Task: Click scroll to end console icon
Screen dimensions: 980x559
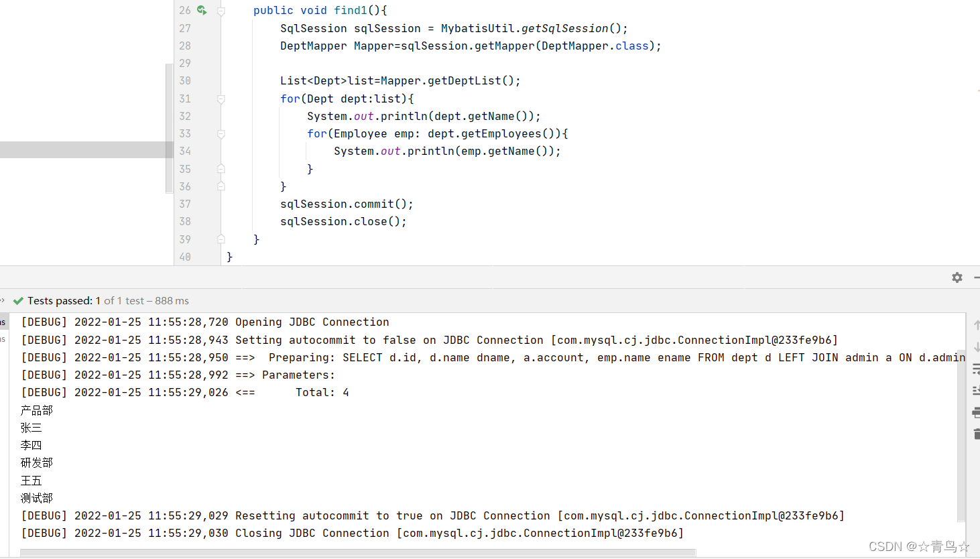Action: [977, 390]
